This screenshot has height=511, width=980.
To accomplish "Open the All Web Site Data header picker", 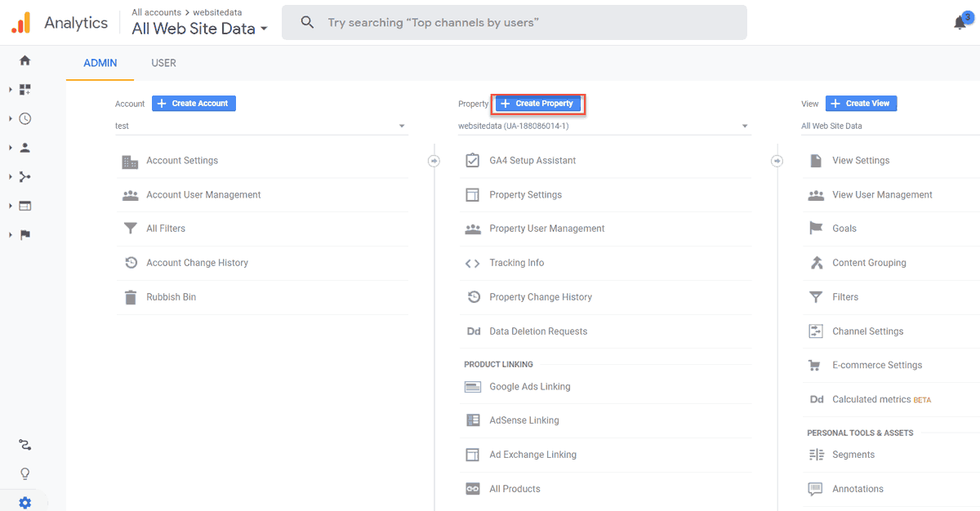I will [199, 29].
